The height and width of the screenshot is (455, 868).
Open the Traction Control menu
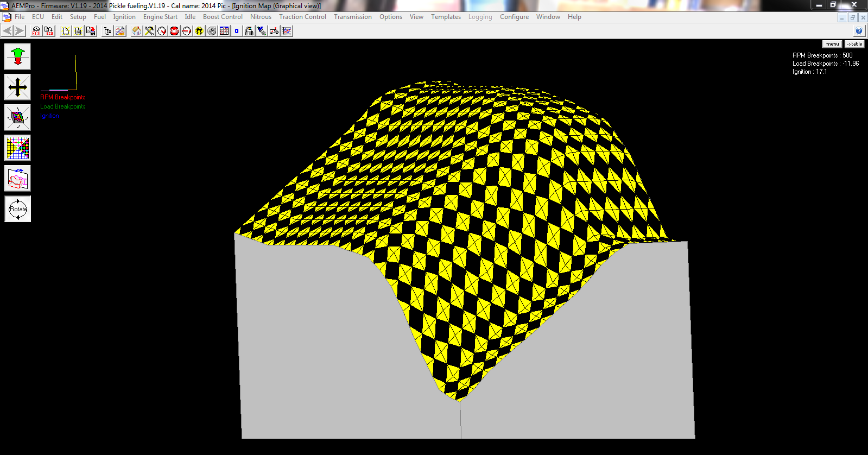302,17
